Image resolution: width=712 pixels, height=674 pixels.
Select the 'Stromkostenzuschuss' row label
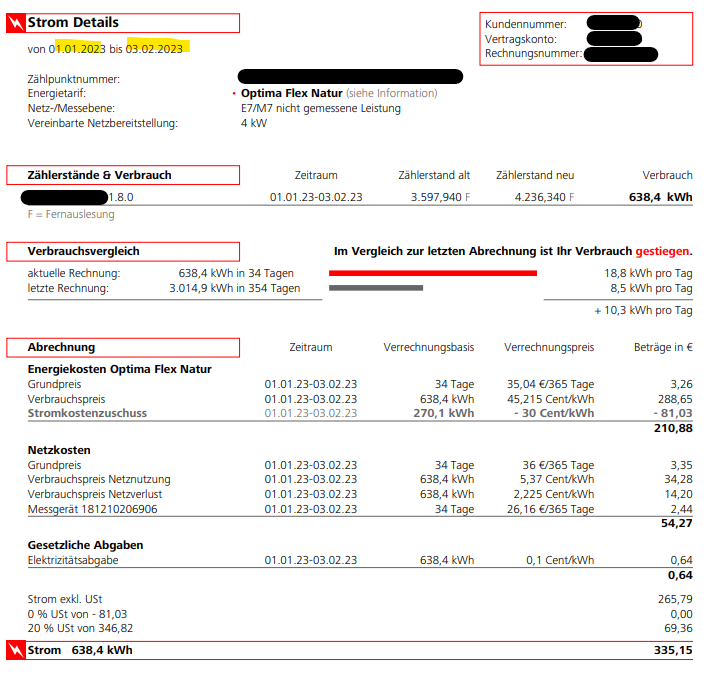point(87,413)
